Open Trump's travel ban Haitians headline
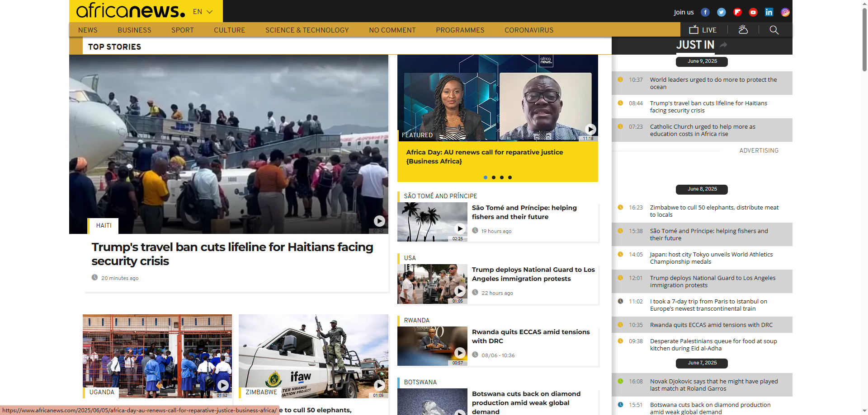Screen dimensions: 868x415 (x=232, y=254)
